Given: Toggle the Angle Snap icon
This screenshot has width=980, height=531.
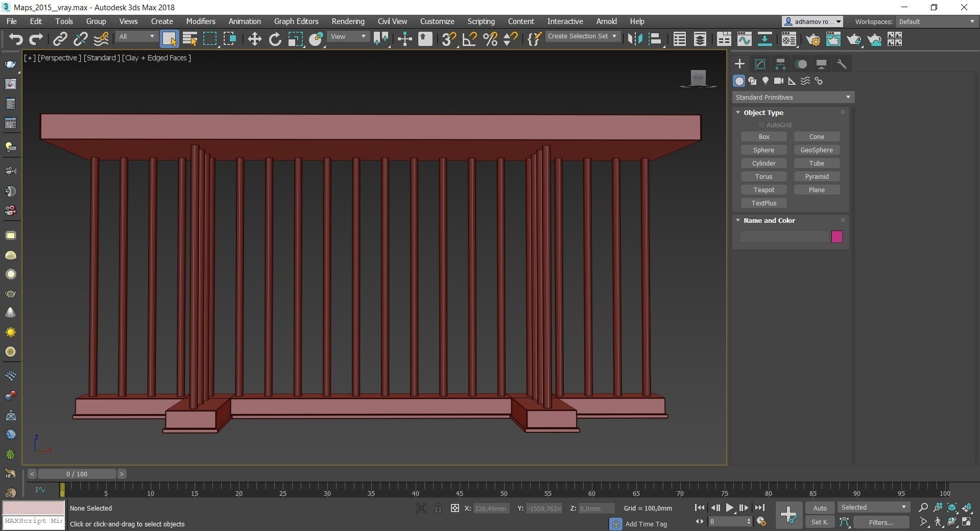Looking at the screenshot, I should (469, 39).
